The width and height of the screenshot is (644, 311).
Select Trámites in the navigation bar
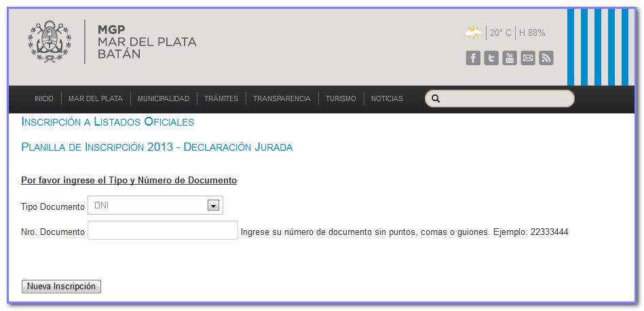221,99
